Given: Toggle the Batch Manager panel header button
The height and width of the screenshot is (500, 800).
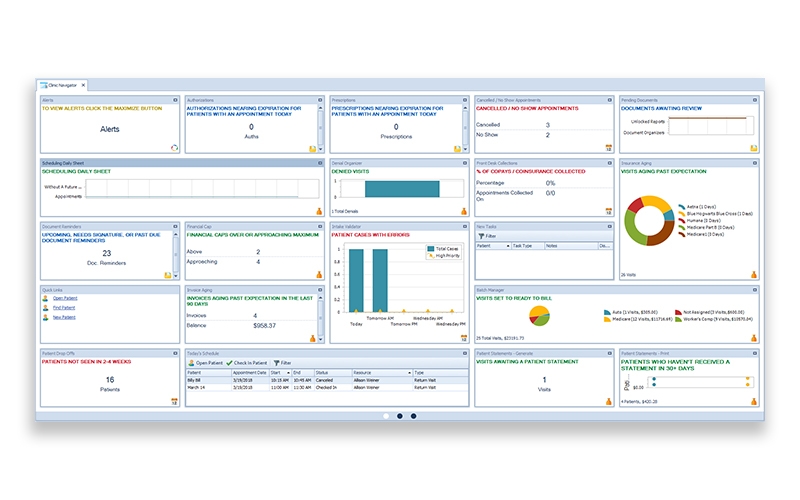Looking at the screenshot, I should click(755, 290).
